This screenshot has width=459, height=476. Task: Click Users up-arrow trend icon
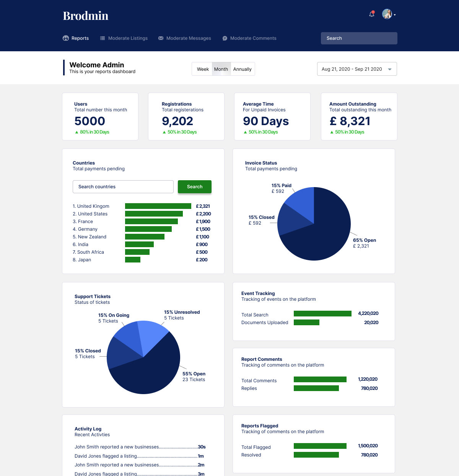point(76,132)
